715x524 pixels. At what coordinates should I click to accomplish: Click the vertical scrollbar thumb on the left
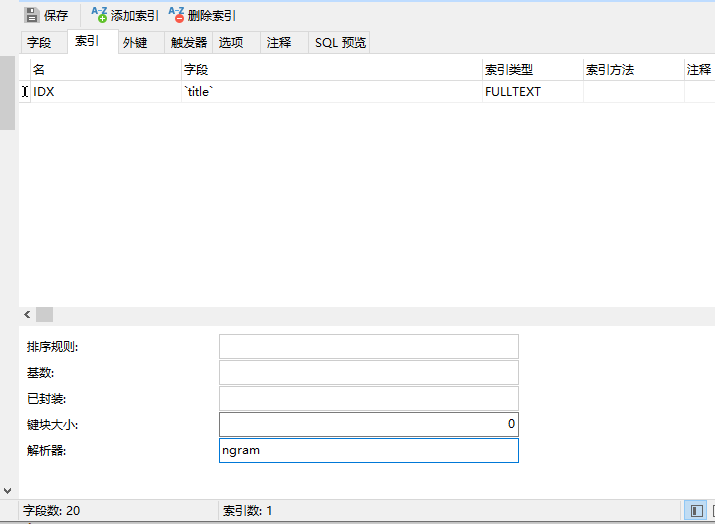7,93
